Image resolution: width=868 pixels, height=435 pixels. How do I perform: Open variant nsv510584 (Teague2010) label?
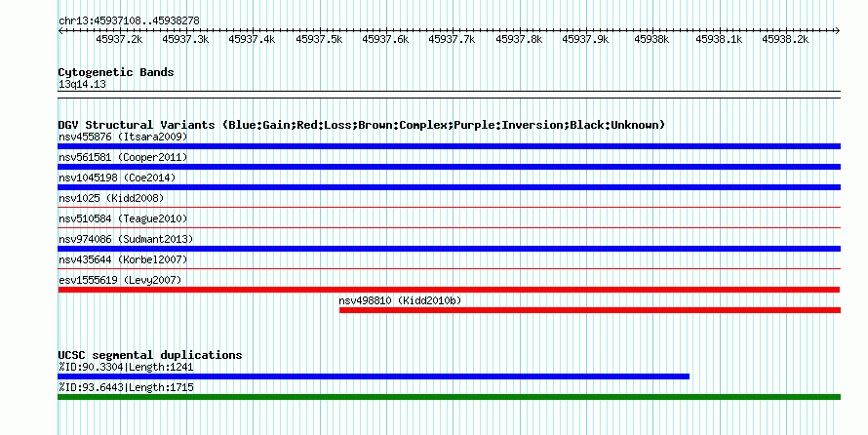[x=123, y=218]
